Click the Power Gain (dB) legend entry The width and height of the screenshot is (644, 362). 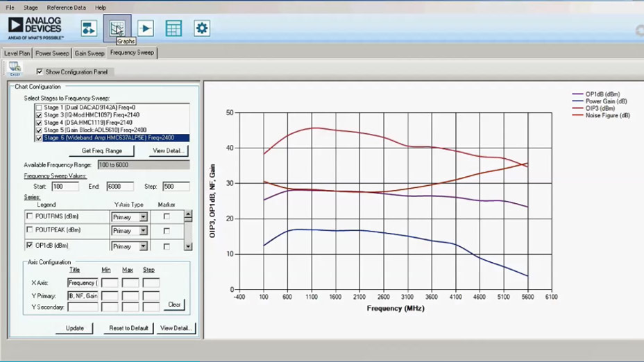607,101
